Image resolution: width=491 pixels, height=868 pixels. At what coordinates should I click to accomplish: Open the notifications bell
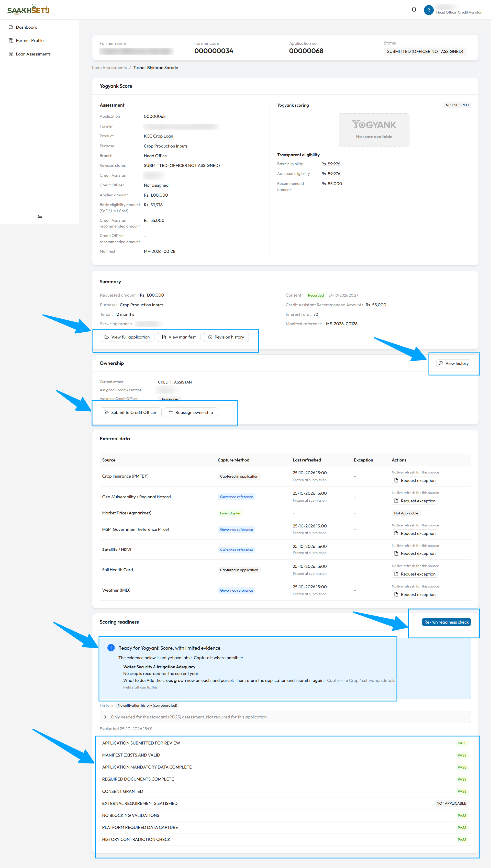click(x=414, y=9)
